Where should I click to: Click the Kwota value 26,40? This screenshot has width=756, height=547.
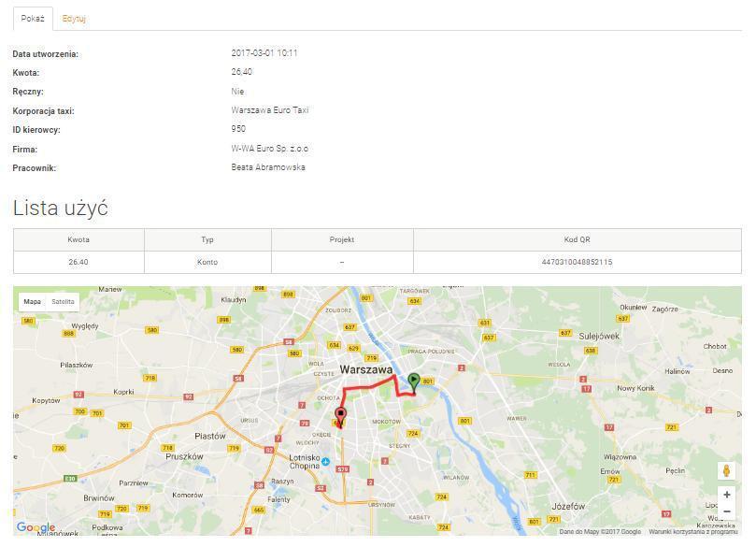point(241,72)
